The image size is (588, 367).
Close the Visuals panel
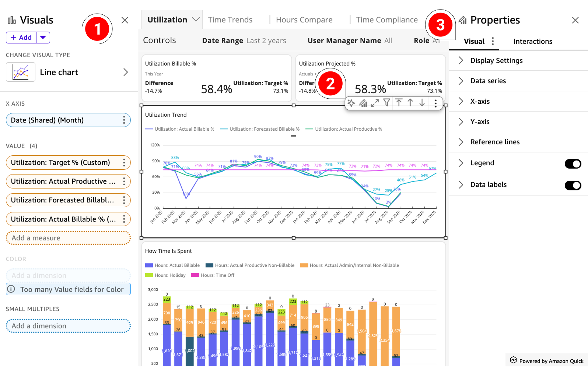point(125,20)
